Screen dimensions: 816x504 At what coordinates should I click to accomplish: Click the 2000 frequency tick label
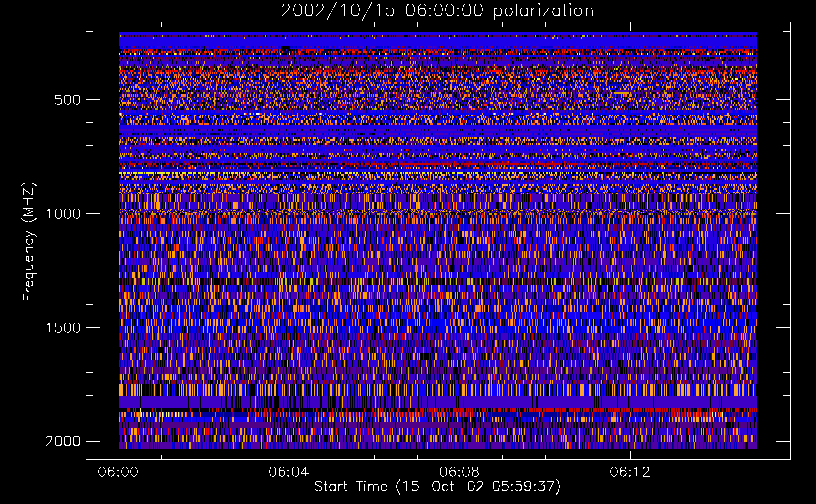(63, 442)
